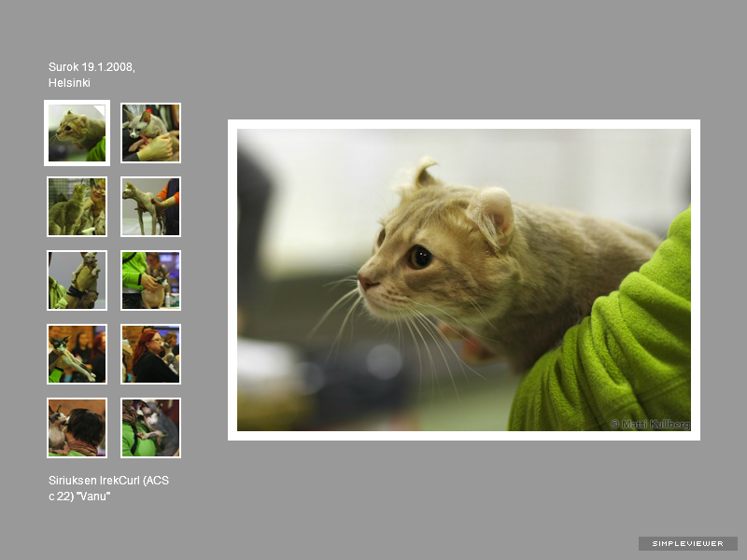Screen dimensions: 747x560
Task: Click the gallery title 'Surok 19.1.2008, Helsinki'
Action: 92,75
